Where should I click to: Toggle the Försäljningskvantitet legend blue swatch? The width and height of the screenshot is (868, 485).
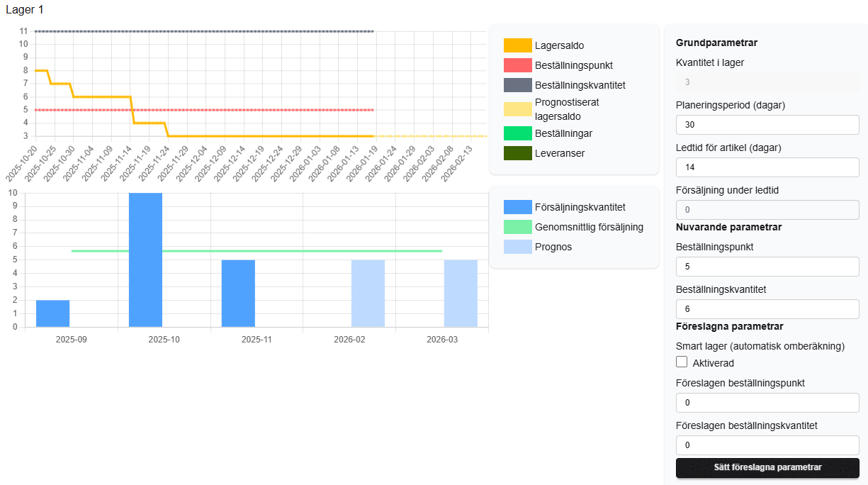pyautogui.click(x=517, y=207)
